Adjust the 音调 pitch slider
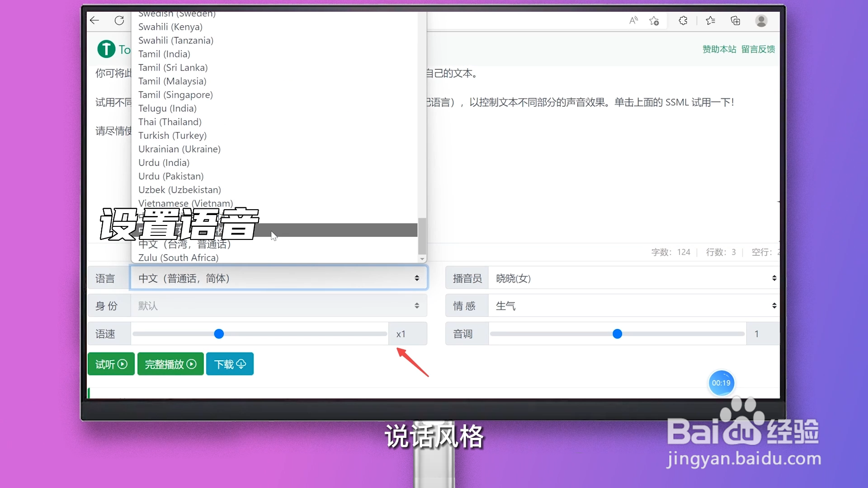The width and height of the screenshot is (868, 488). point(617,333)
